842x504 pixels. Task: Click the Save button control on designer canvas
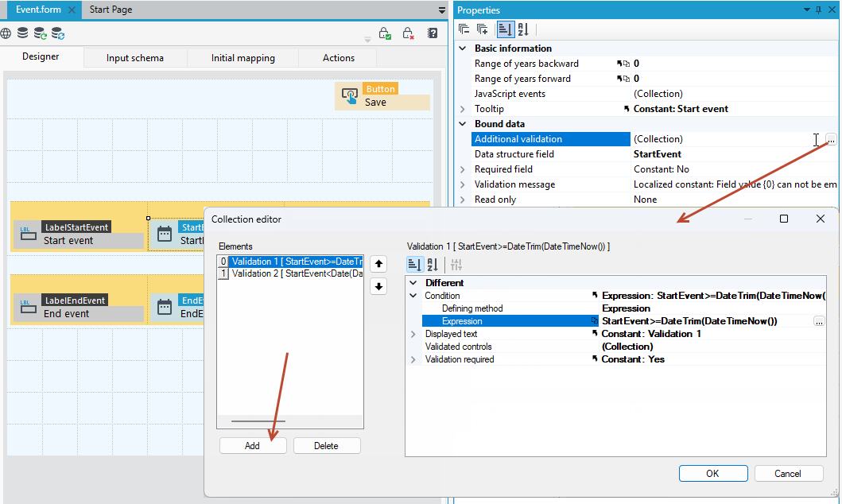(382, 95)
